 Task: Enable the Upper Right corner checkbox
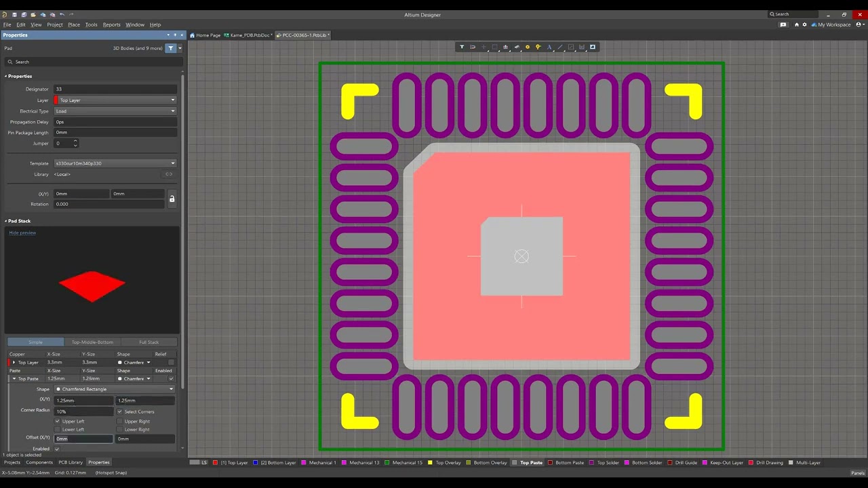[x=120, y=421]
